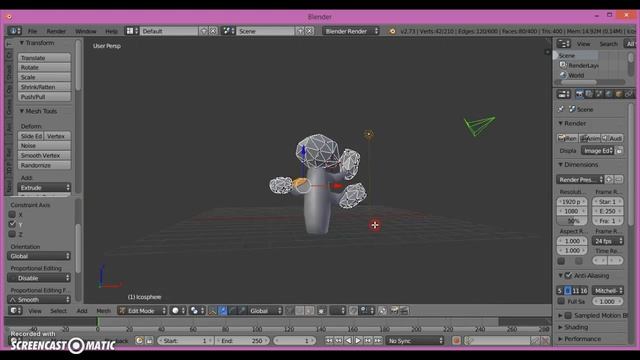
Task: Select the Object properties tab icon
Action: point(619,94)
